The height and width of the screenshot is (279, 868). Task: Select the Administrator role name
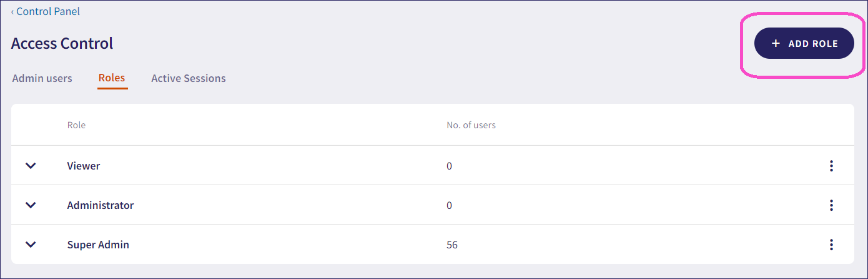click(101, 205)
